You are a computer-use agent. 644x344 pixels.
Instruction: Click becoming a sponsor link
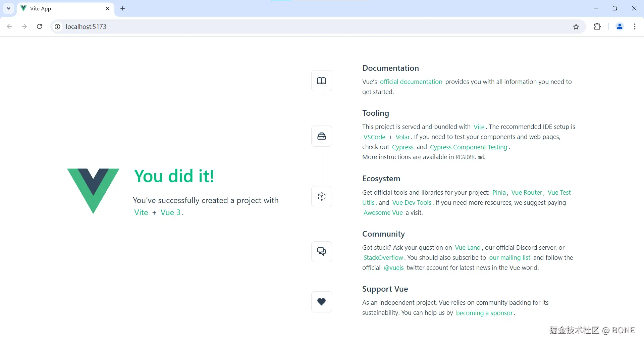pos(484,313)
